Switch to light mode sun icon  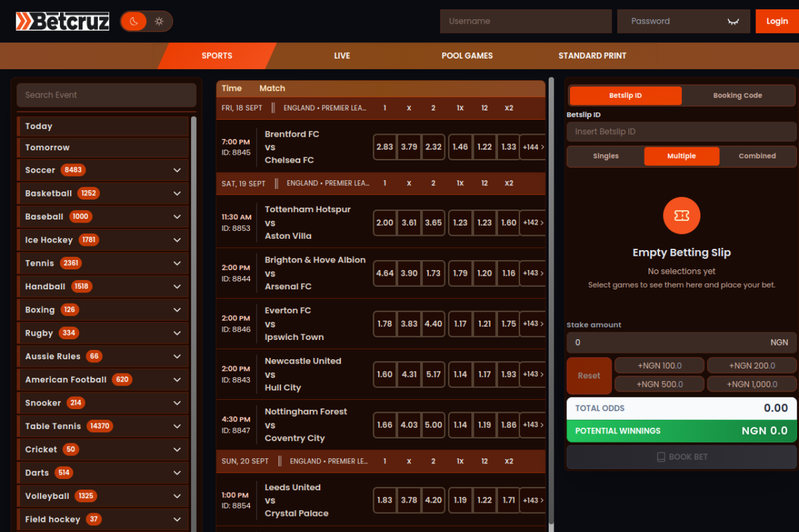click(159, 21)
